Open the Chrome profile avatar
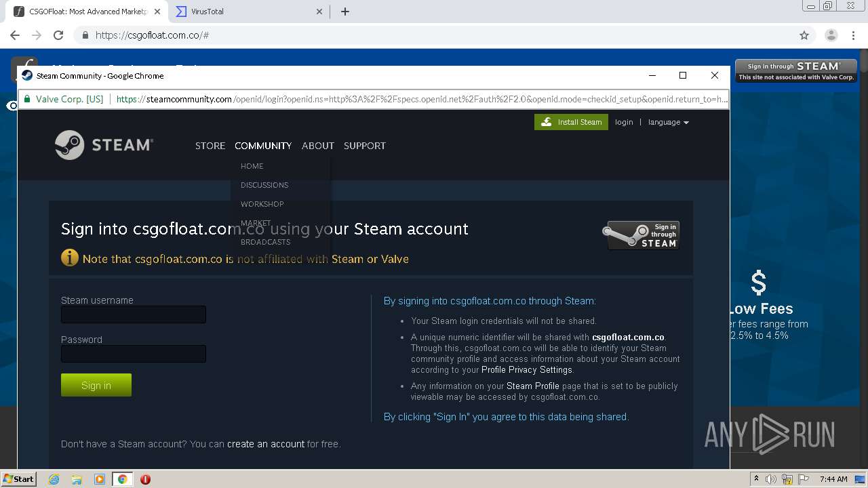This screenshot has height=488, width=868. 831,35
